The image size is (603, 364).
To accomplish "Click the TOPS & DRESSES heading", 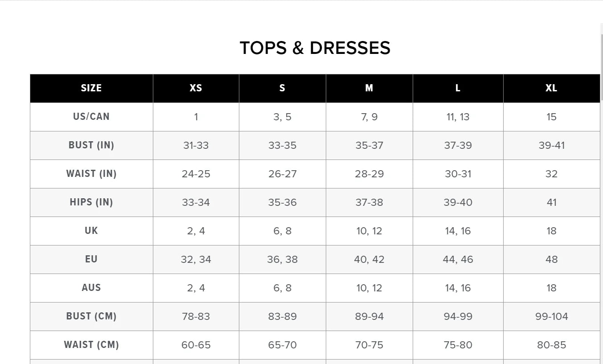I will tap(315, 48).
